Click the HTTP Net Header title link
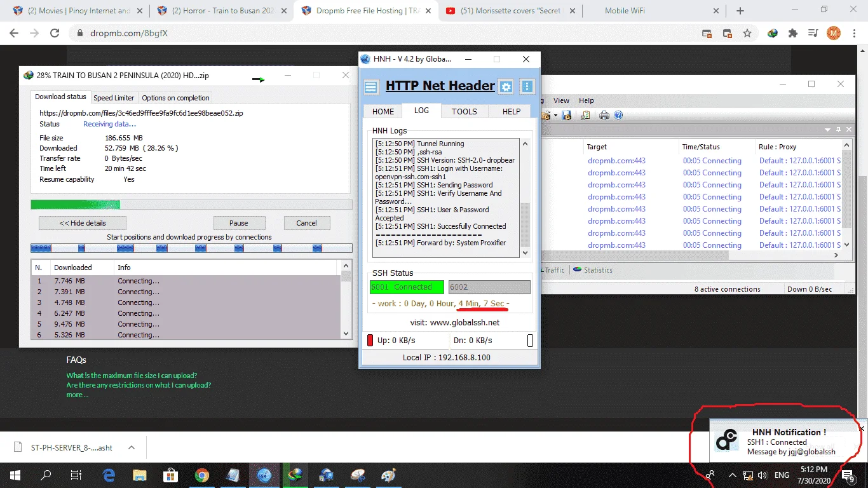 pos(440,86)
